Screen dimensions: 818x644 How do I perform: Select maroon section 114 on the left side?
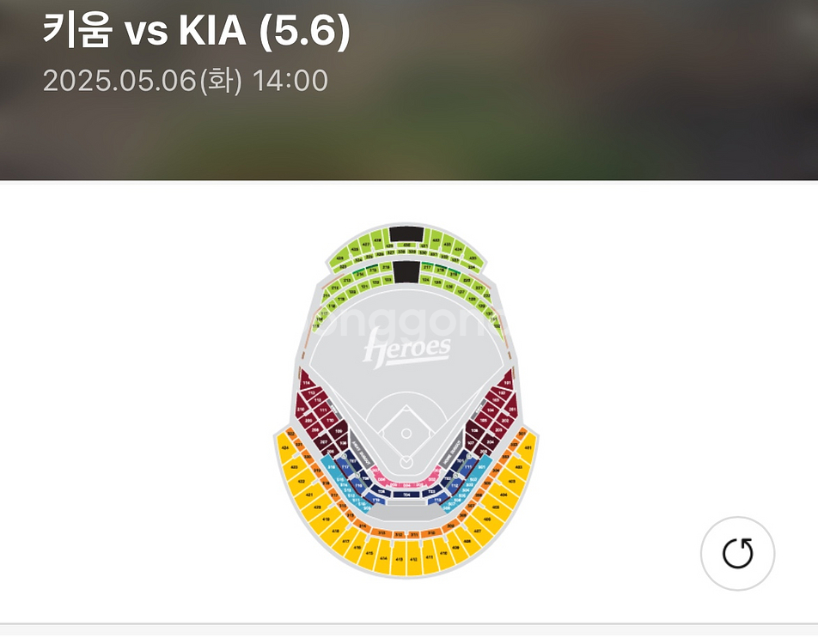click(306, 382)
